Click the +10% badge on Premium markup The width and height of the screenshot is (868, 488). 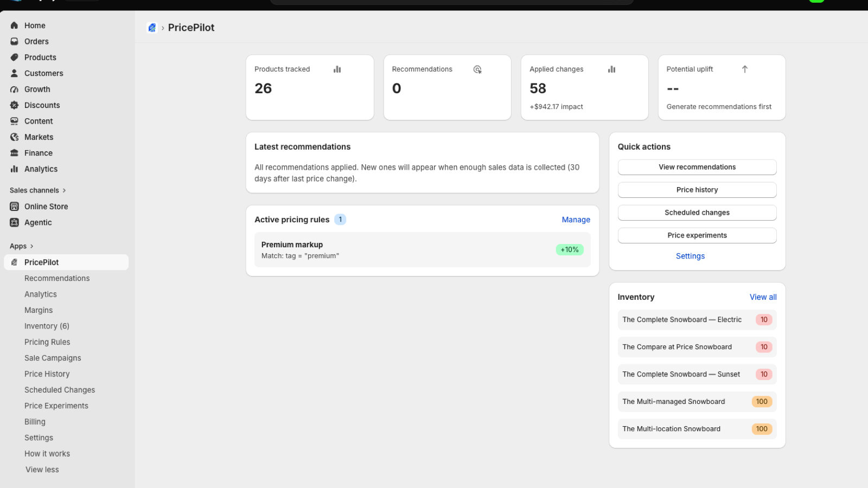(x=570, y=250)
